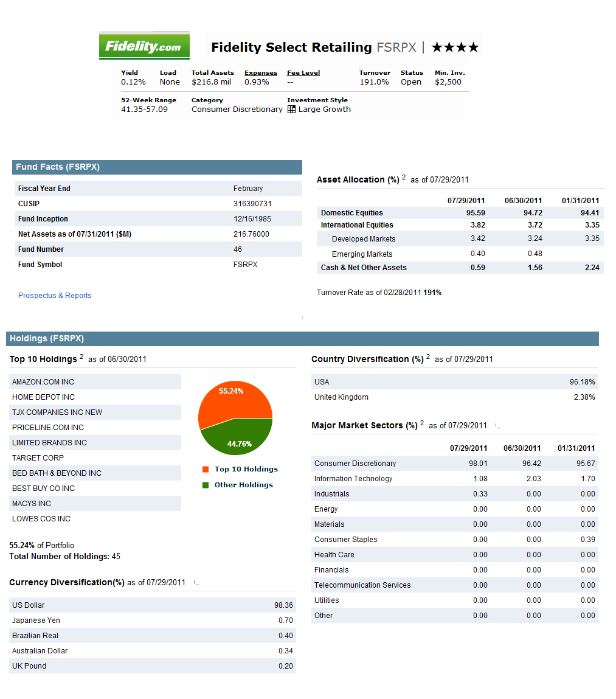Image resolution: width=616 pixels, height=699 pixels.
Task: Click Japanese Yen currency row
Action: (x=153, y=621)
